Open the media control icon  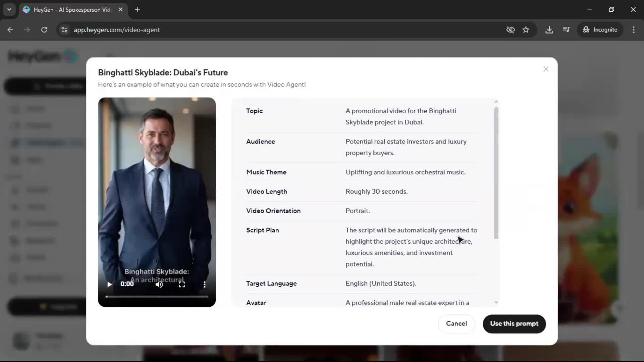point(566,29)
